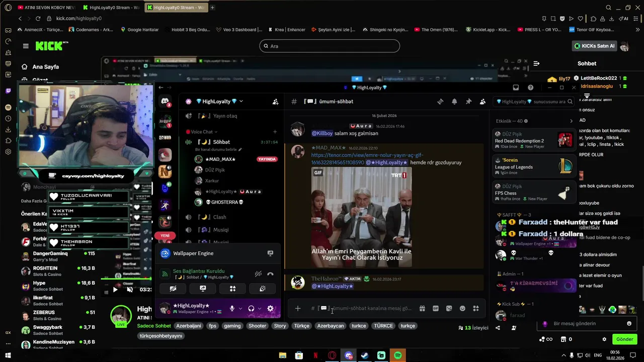Screen dimensions: 644x362
Task: Click Discord server search field
Action: (x=534, y=102)
